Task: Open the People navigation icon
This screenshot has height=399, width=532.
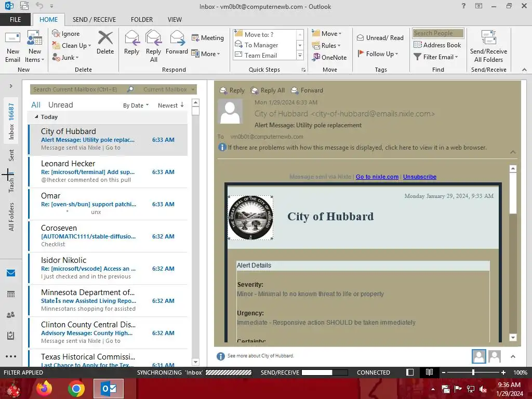Action: [x=11, y=315]
